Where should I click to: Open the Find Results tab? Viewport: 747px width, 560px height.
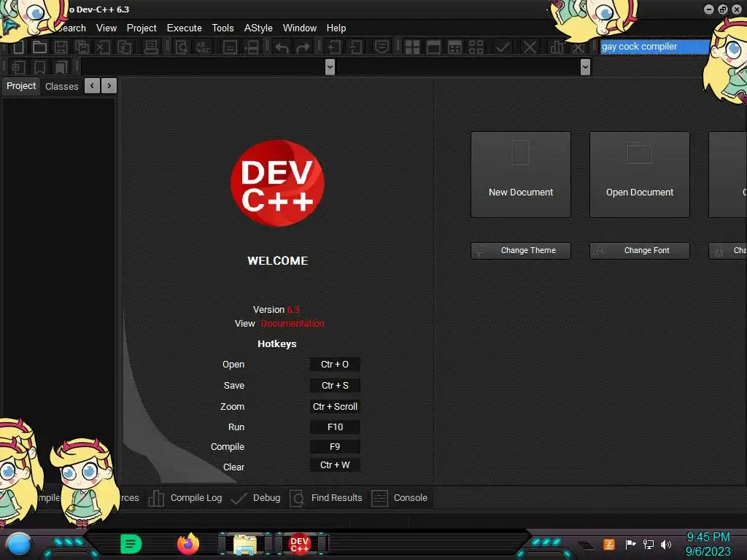coord(326,498)
